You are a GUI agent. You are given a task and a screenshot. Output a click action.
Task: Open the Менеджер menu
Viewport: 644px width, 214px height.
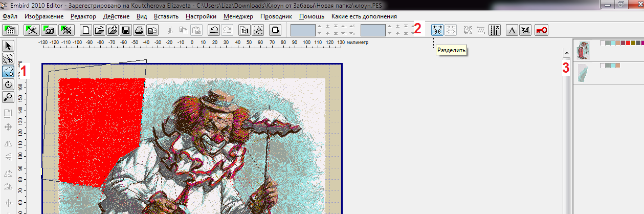238,16
